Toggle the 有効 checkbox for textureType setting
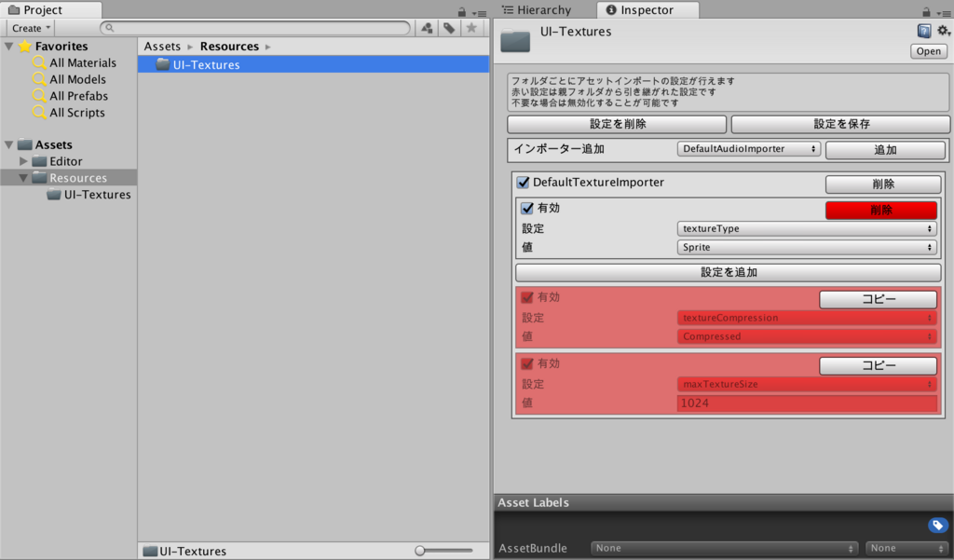954x560 pixels. coord(527,208)
